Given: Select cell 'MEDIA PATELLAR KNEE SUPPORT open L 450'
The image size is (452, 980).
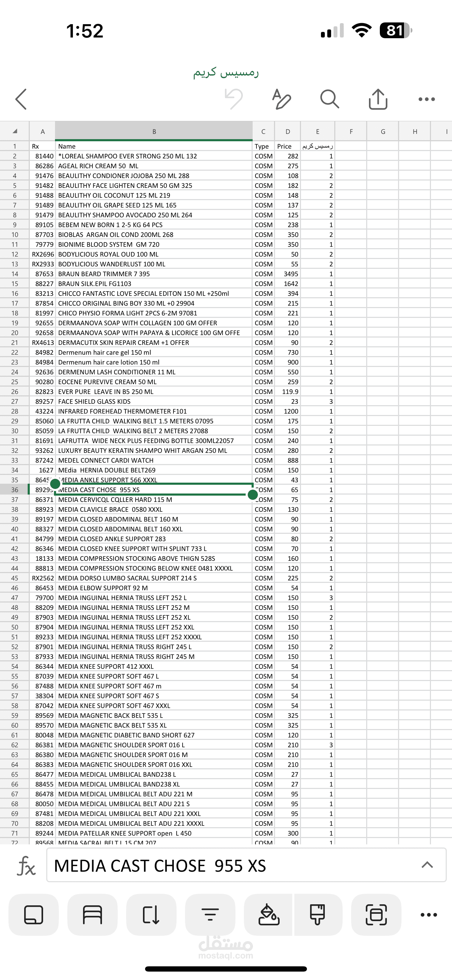Looking at the screenshot, I should (154, 833).
